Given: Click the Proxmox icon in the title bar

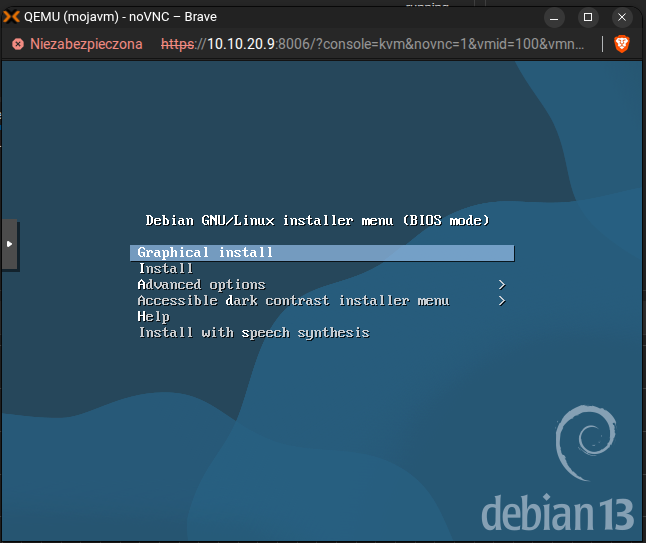Looking at the screenshot, I should tap(12, 17).
